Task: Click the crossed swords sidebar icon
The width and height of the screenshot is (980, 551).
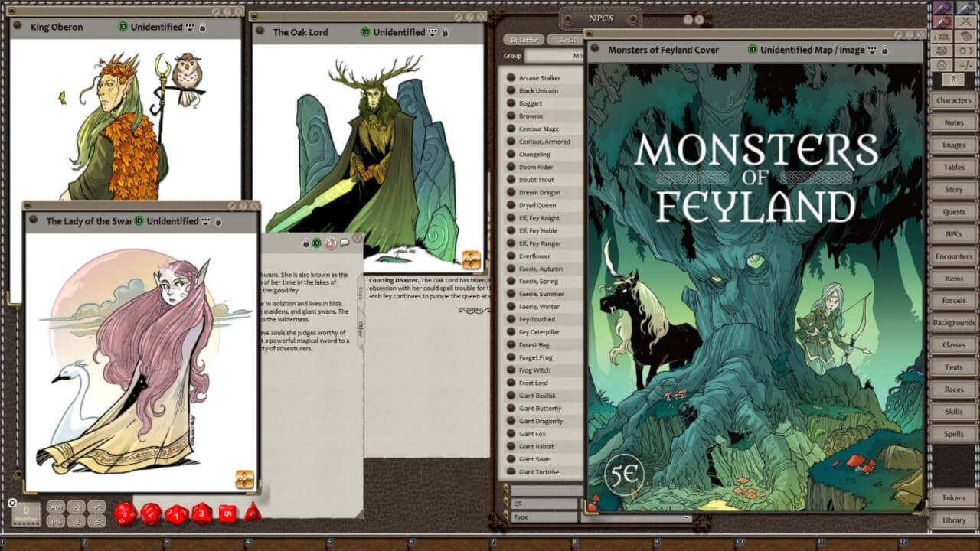Action: coord(965,21)
